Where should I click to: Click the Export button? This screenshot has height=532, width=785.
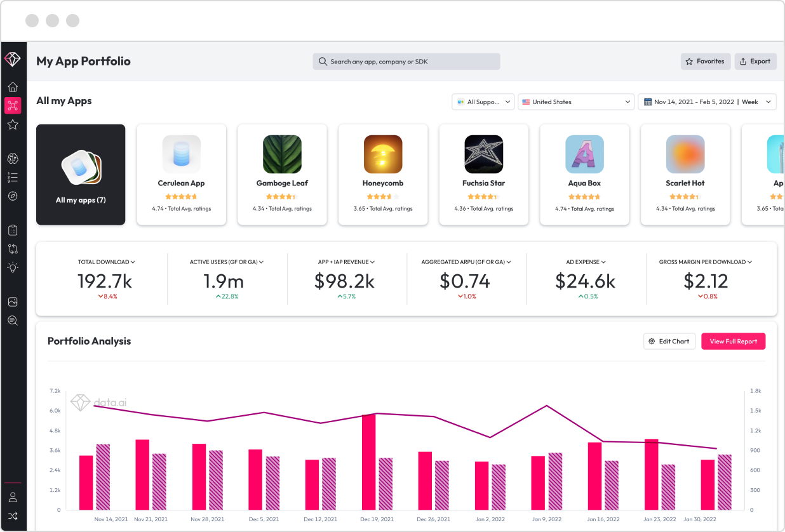755,62
